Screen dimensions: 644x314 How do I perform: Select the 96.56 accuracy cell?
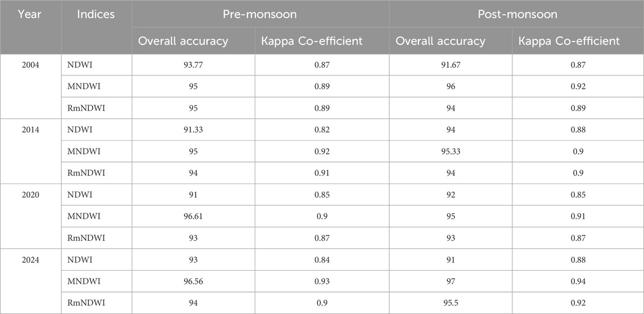click(x=193, y=282)
